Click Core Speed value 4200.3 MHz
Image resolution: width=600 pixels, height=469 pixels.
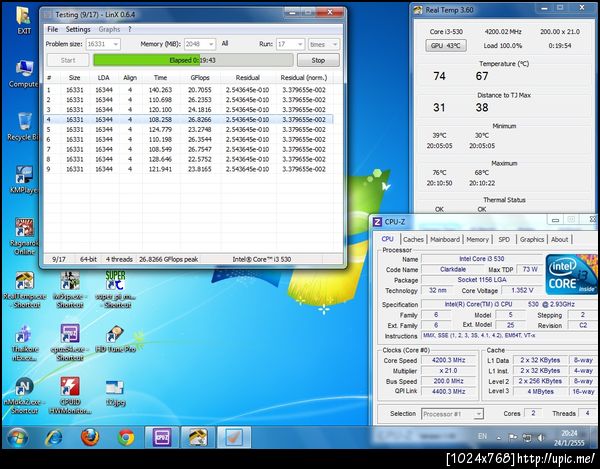[x=448, y=360]
